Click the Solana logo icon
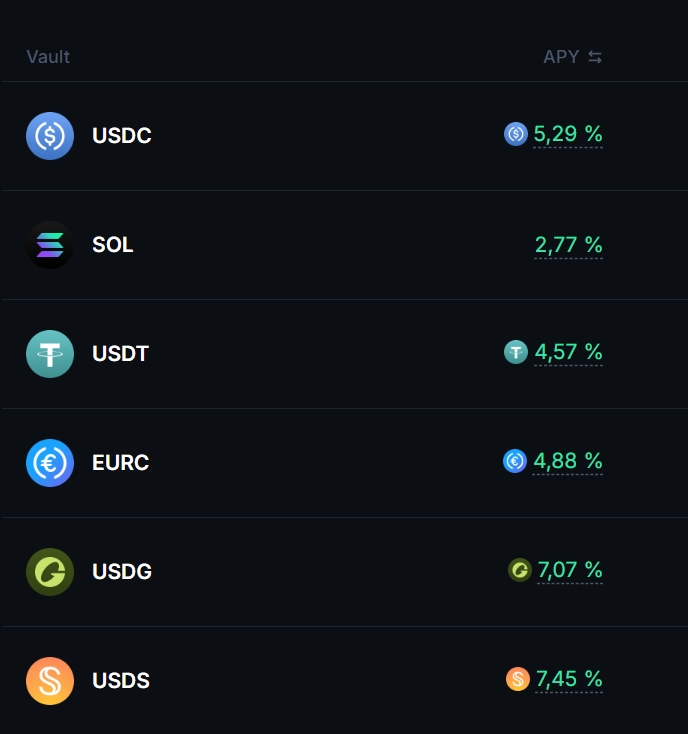The image size is (688, 734). (x=50, y=245)
